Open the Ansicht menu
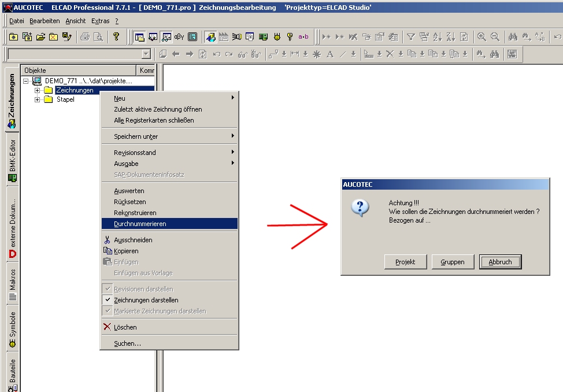The image size is (563, 392). pos(75,21)
